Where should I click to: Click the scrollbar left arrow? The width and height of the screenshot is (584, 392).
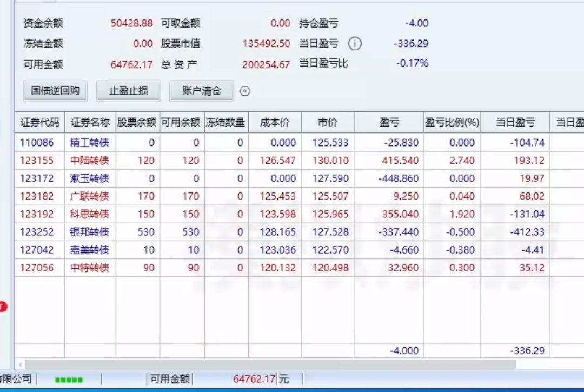[x=21, y=364]
